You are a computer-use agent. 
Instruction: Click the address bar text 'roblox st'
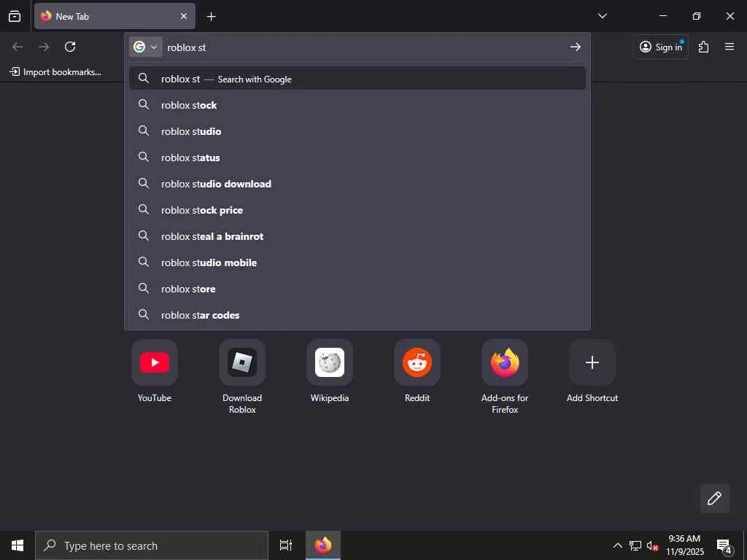(187, 47)
